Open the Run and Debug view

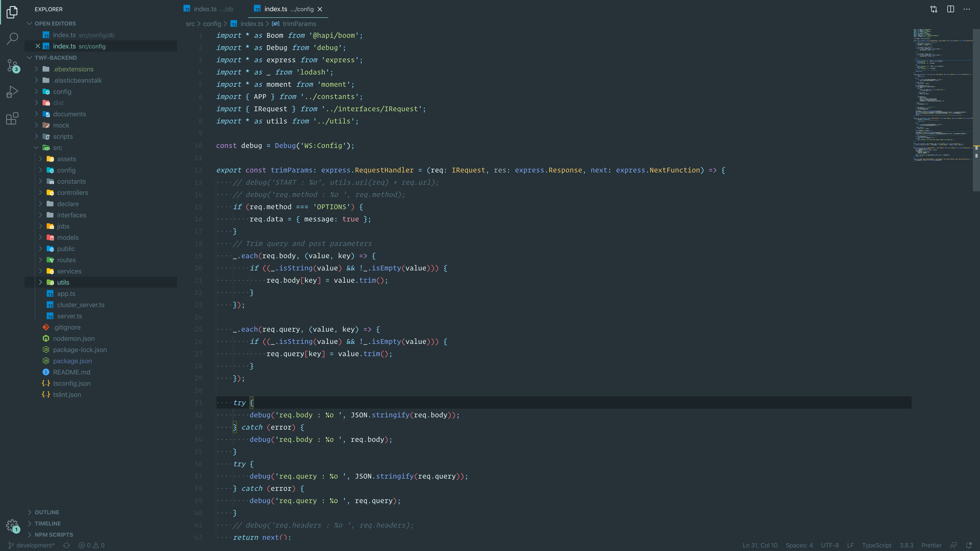click(x=12, y=92)
